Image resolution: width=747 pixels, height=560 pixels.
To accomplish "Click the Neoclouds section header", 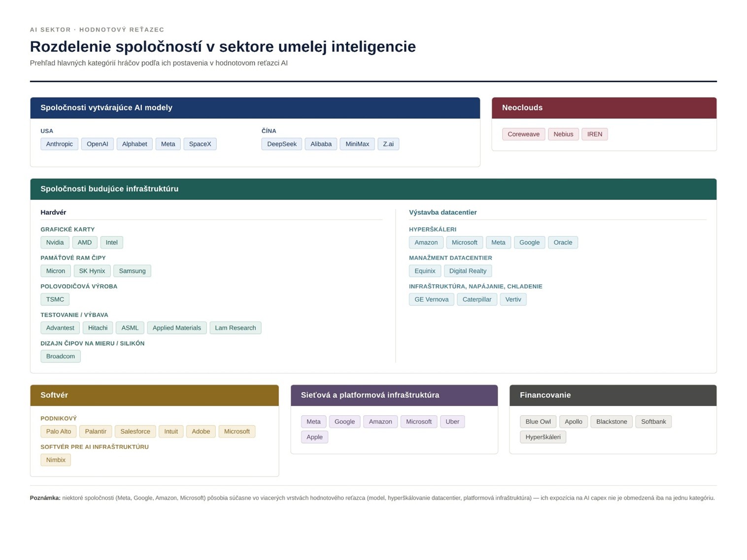I will pos(604,108).
